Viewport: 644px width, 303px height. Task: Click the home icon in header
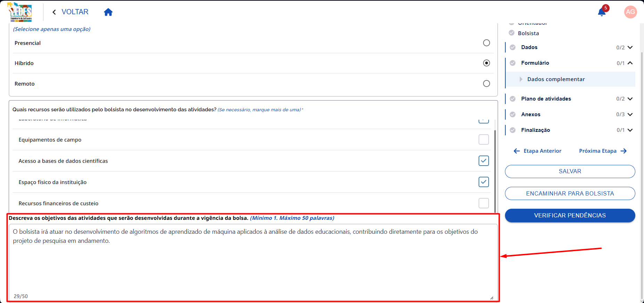point(108,12)
